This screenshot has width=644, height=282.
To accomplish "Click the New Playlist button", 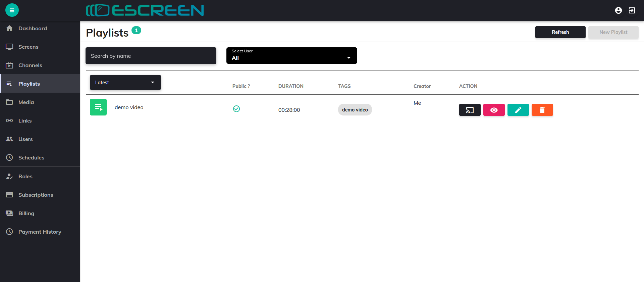I will [x=613, y=32].
